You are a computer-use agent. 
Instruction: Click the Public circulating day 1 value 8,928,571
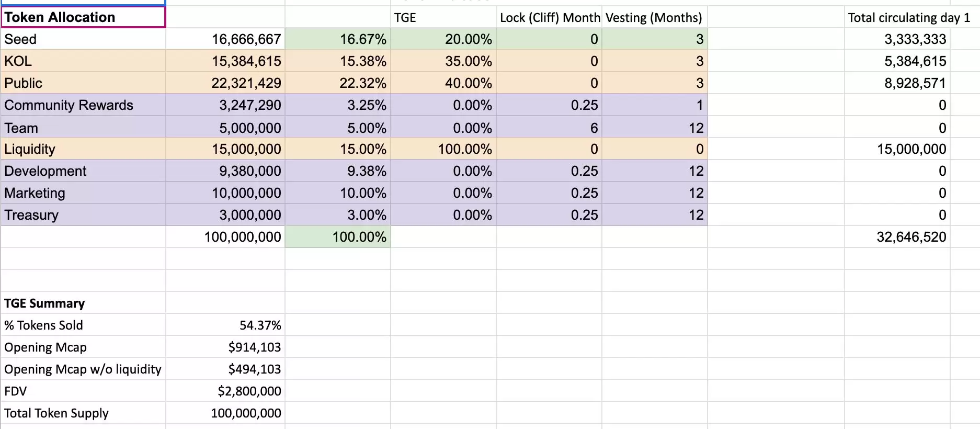pos(897,83)
